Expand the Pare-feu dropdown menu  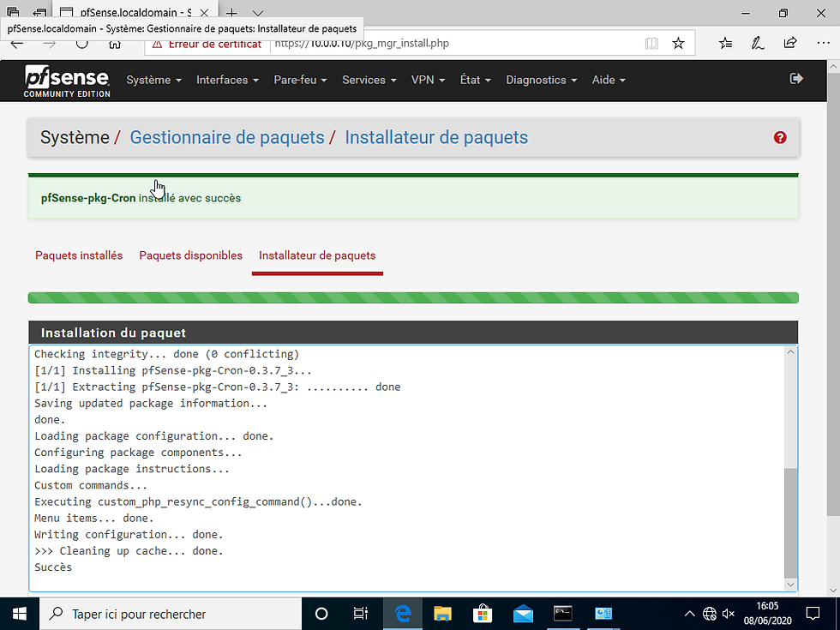[300, 80]
